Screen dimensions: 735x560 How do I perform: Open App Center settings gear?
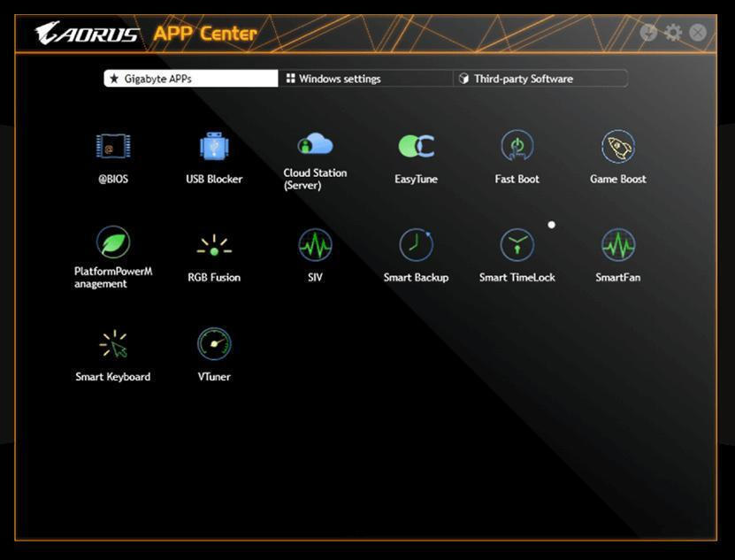coord(673,33)
